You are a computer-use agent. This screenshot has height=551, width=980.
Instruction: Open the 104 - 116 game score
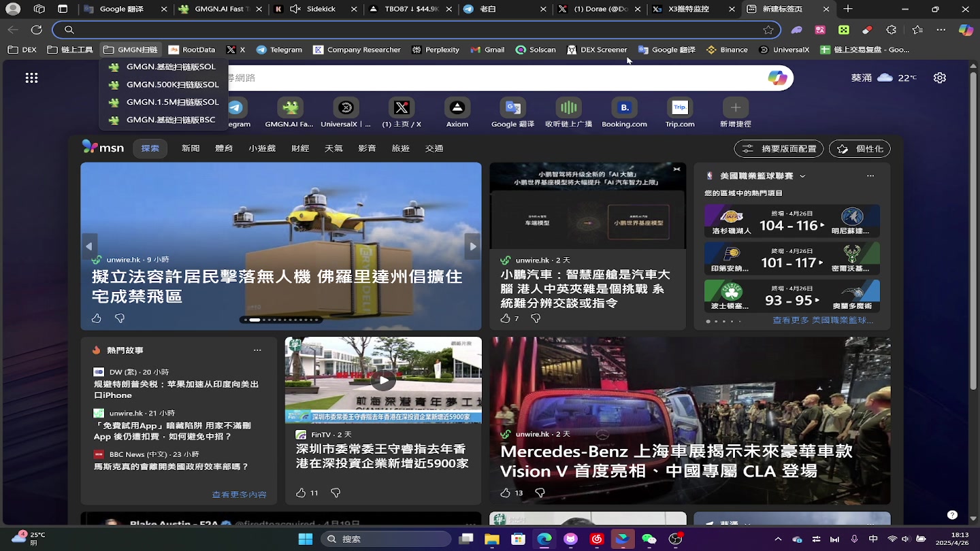point(792,222)
